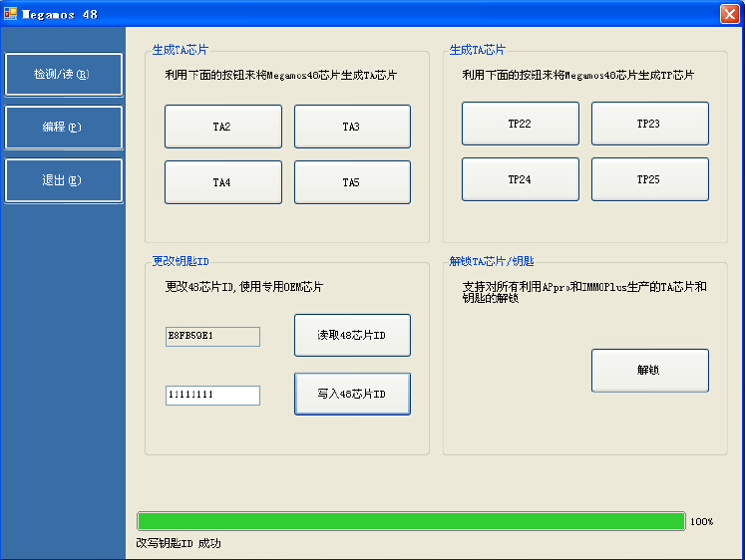Screen dimensions: 745x560
Task: Click the Megamos 48 title bar icon
Action: (10, 14)
